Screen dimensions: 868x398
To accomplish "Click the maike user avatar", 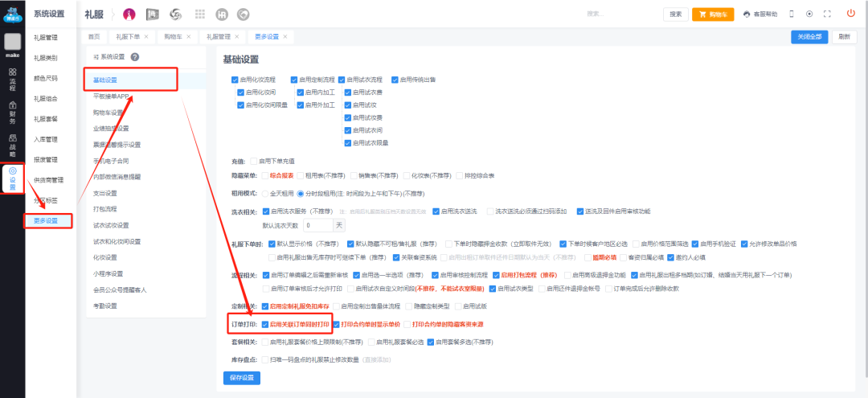I will coord(12,42).
